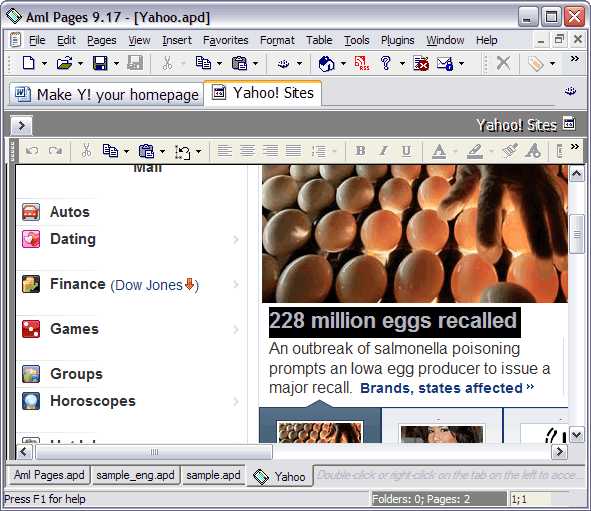Image resolution: width=591 pixels, height=511 pixels.
Task: Toggle bold formatting
Action: point(361,151)
